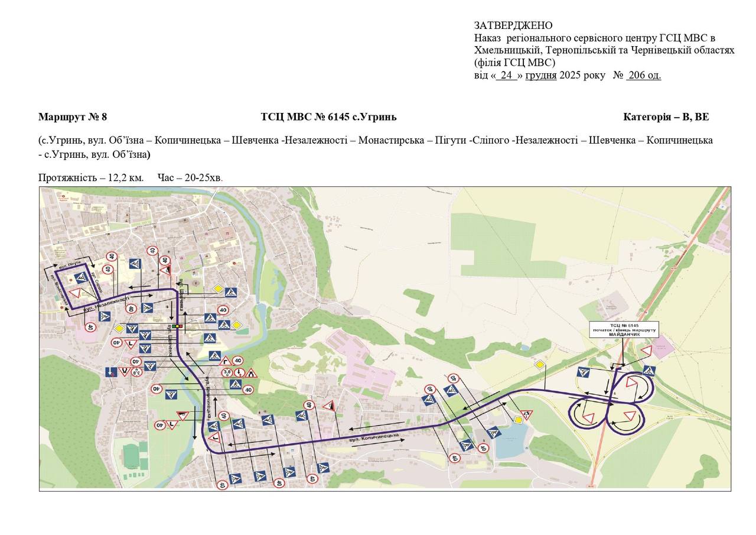The width and height of the screenshot is (756, 535).
Task: Click the underlined word грудня in date
Action: 540,75
